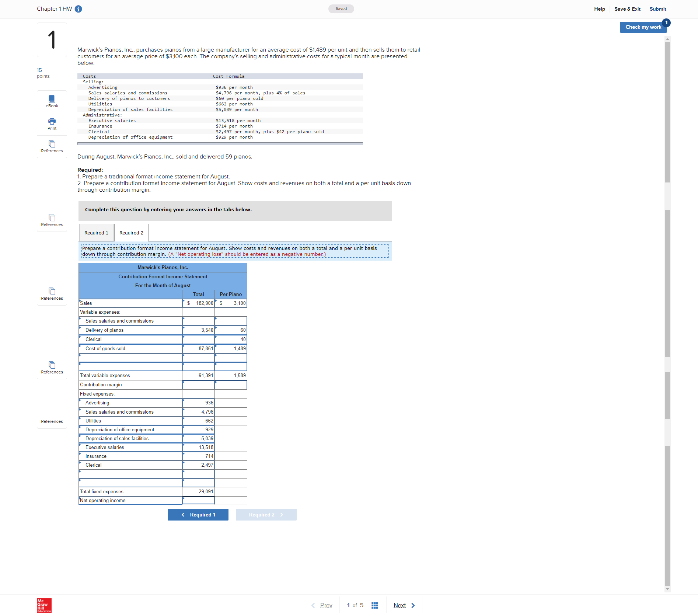The image size is (698, 616).
Task: Open the question map grid icon at bottom
Action: [374, 605]
